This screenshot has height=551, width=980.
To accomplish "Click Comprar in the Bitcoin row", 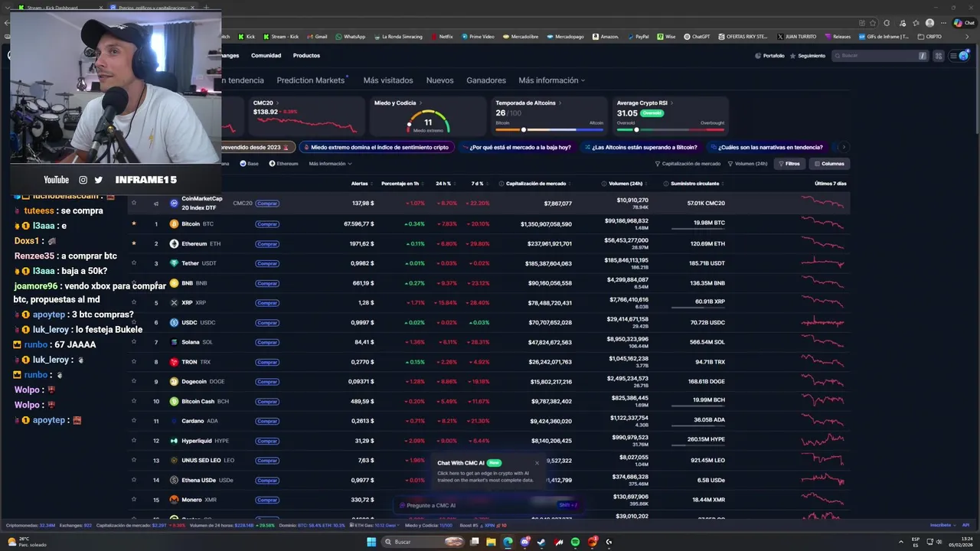I will 267,223.
